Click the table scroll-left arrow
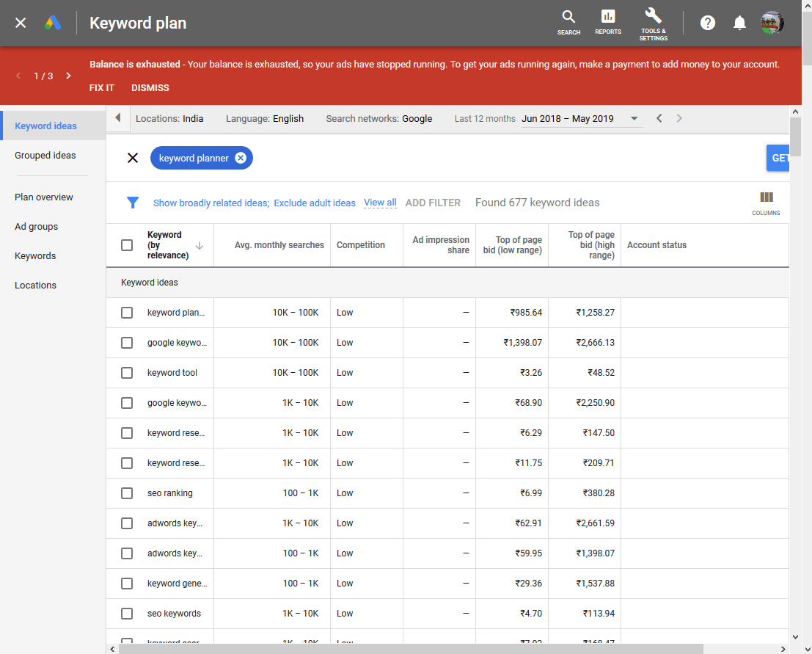 click(x=112, y=649)
